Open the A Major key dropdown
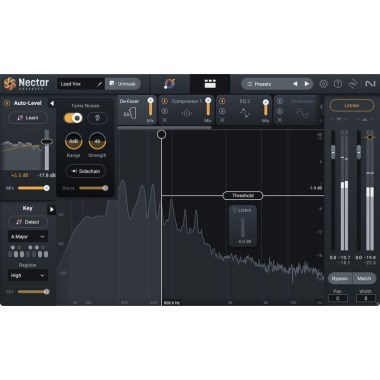The image size is (380, 380). coord(28,237)
